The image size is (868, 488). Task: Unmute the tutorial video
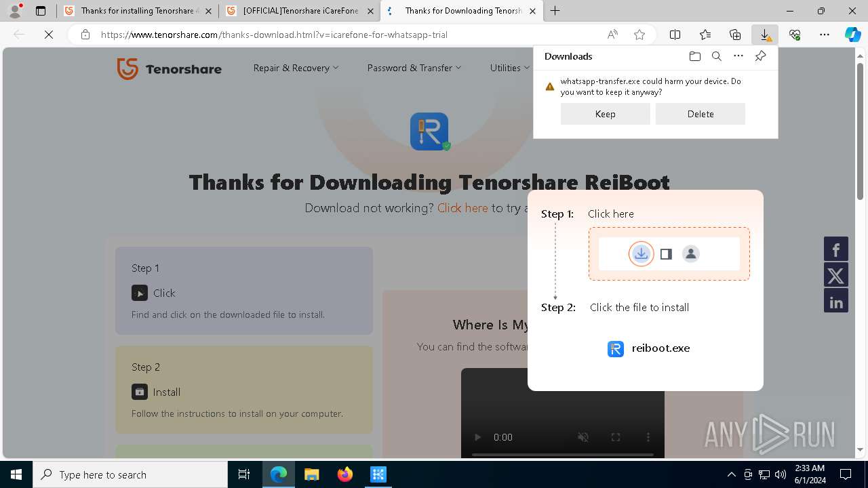click(583, 437)
